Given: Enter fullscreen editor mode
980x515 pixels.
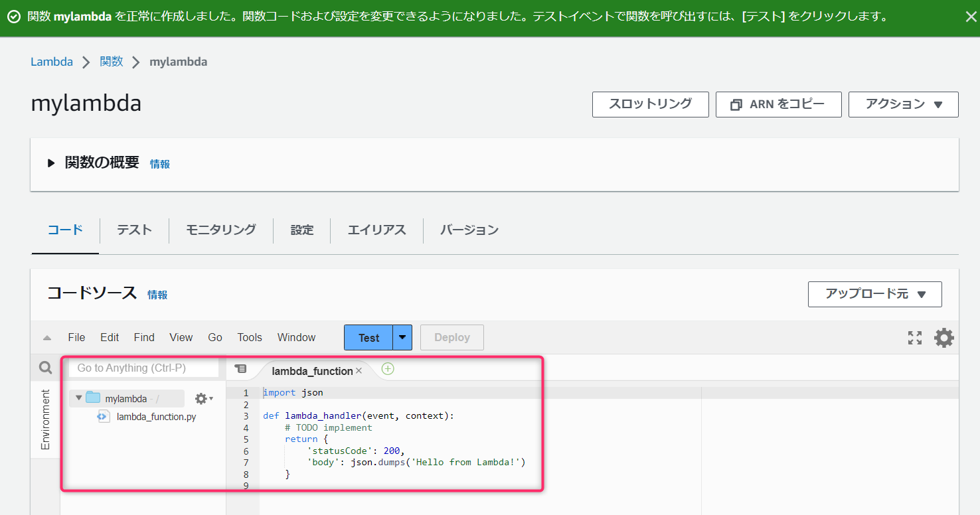Looking at the screenshot, I should (914, 337).
